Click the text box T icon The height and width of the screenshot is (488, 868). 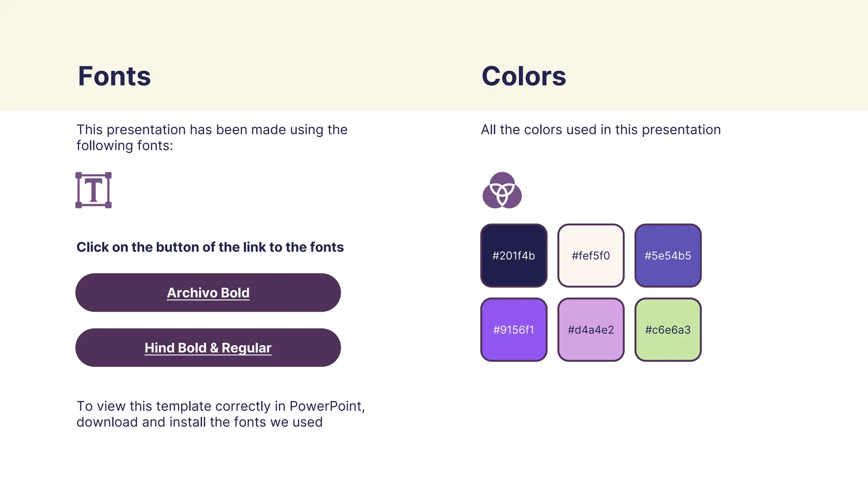93,190
